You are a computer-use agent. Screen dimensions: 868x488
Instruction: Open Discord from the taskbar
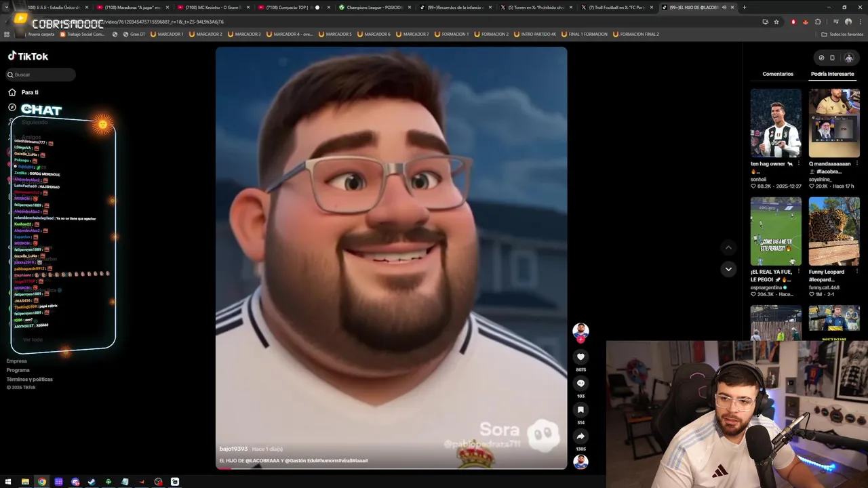(x=75, y=482)
